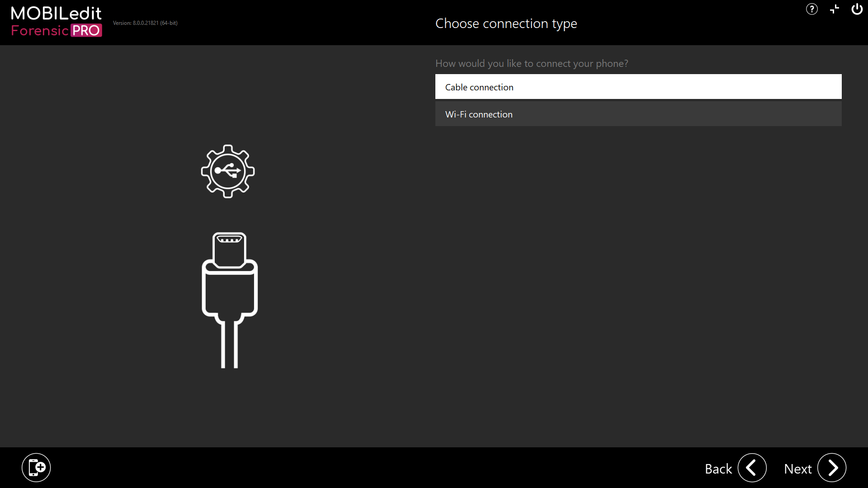The image size is (868, 488).
Task: Click the Next button
Action: click(798, 469)
